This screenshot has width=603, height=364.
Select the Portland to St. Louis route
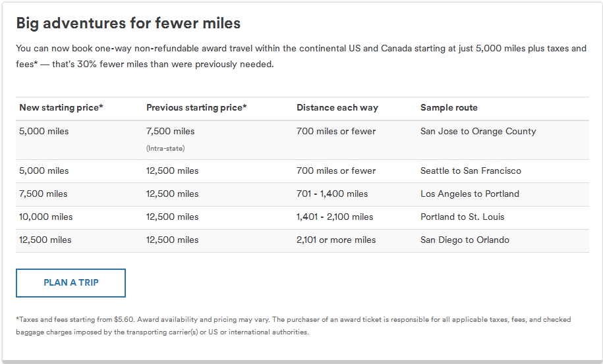pos(462,217)
